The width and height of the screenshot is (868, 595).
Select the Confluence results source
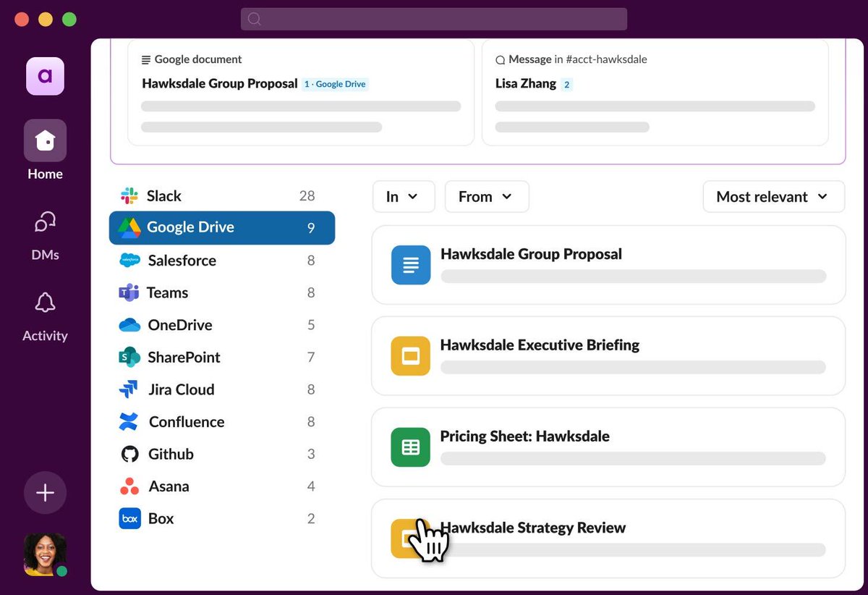(x=222, y=421)
